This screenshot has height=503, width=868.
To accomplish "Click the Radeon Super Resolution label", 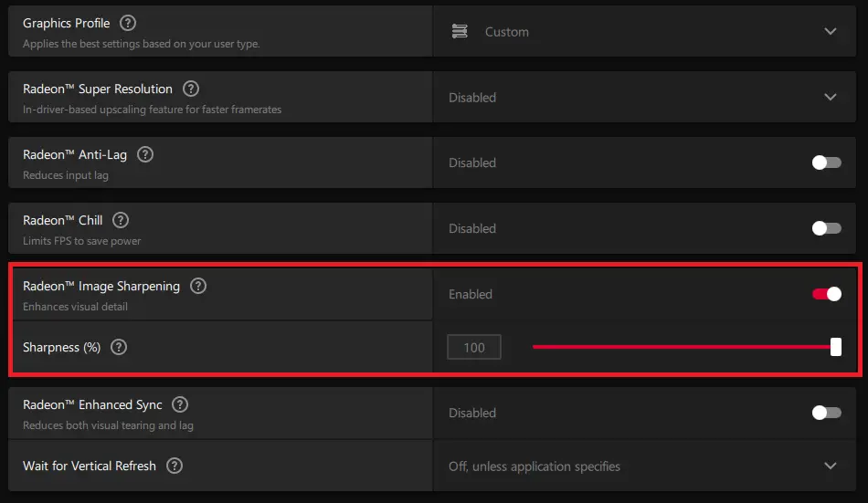I will 98,89.
